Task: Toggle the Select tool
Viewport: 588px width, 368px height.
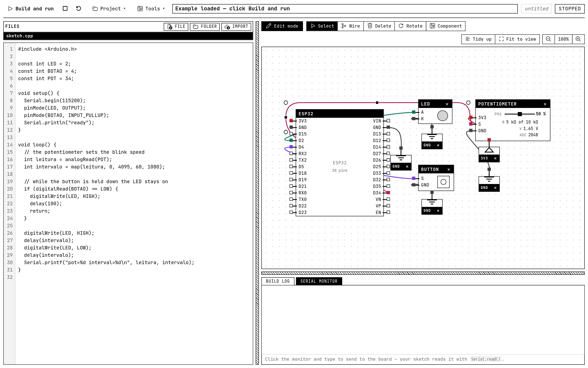Action: (x=322, y=26)
